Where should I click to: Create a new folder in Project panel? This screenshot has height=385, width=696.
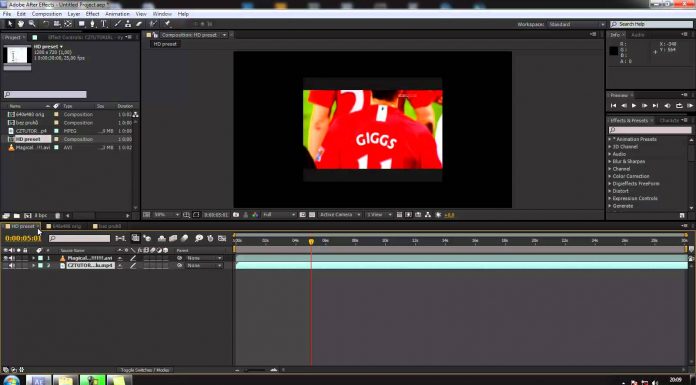17,216
